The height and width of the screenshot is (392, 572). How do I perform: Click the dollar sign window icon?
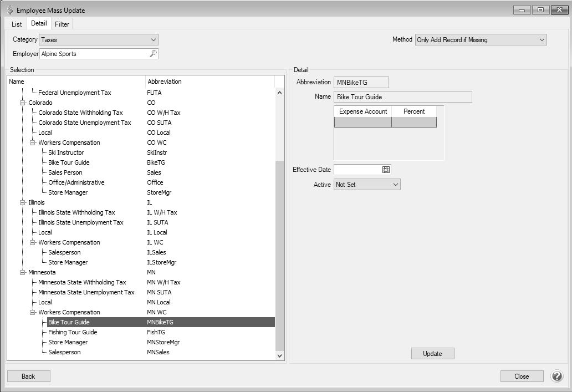tap(10, 10)
